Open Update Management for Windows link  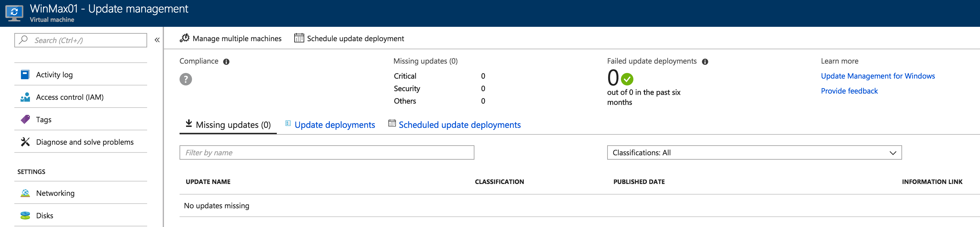click(x=878, y=76)
